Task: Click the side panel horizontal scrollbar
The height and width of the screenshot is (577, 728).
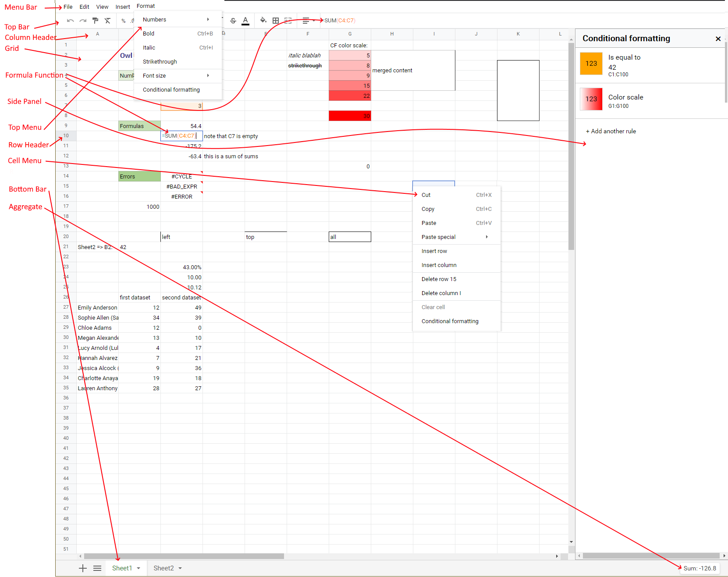Action: 651,556
